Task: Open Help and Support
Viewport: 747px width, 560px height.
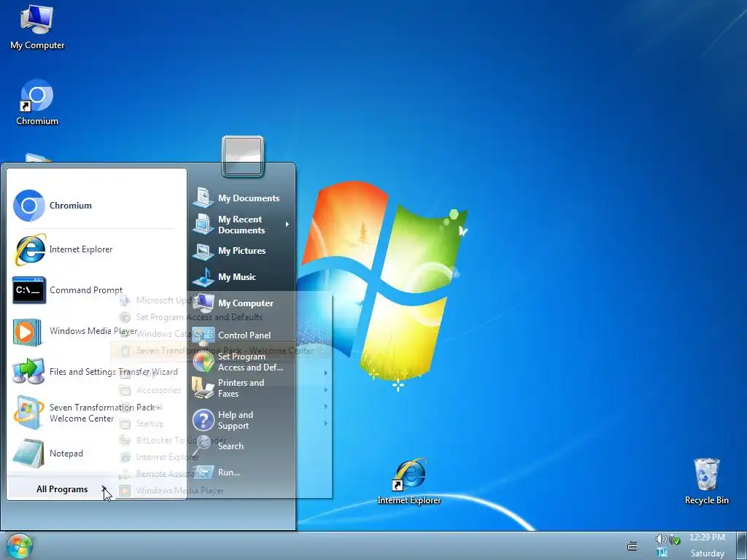Action: click(242, 421)
